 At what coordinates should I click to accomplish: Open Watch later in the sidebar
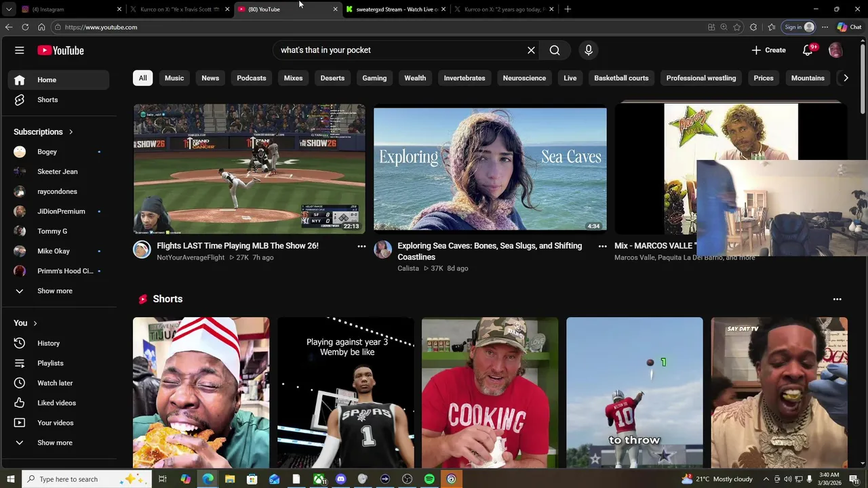tap(58, 383)
